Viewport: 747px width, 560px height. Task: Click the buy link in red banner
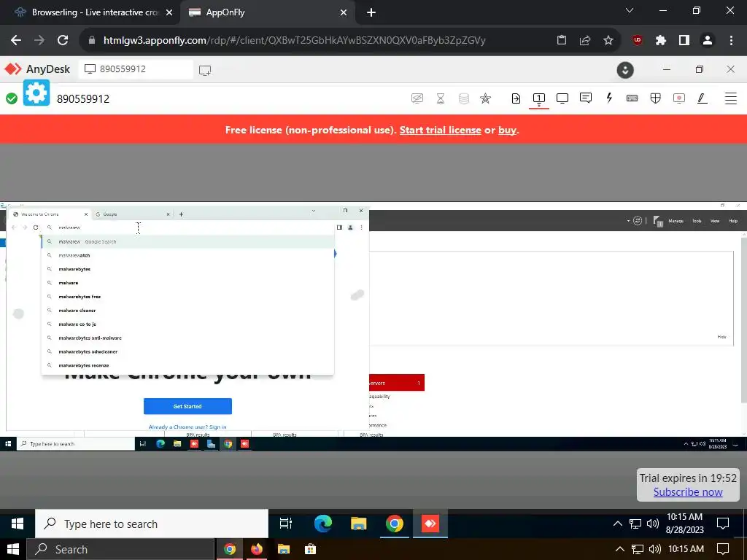coord(508,130)
